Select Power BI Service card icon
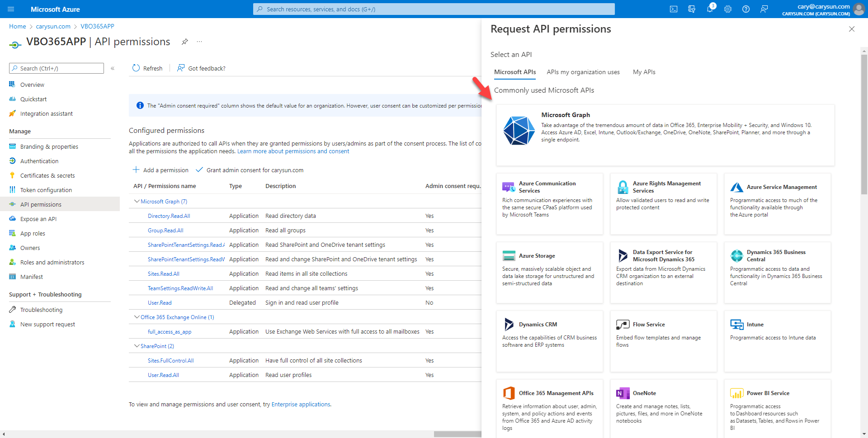Screen dimensions: 868x438 tap(737, 393)
